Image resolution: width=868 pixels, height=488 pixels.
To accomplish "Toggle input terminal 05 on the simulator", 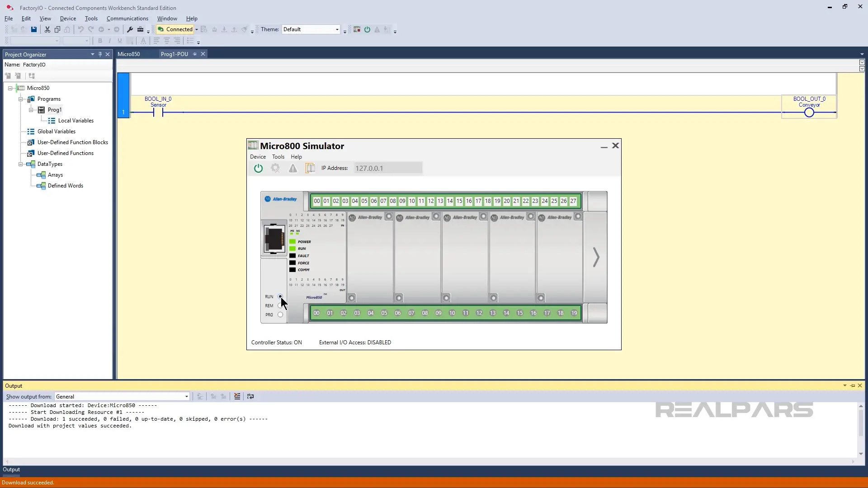I will tap(364, 201).
